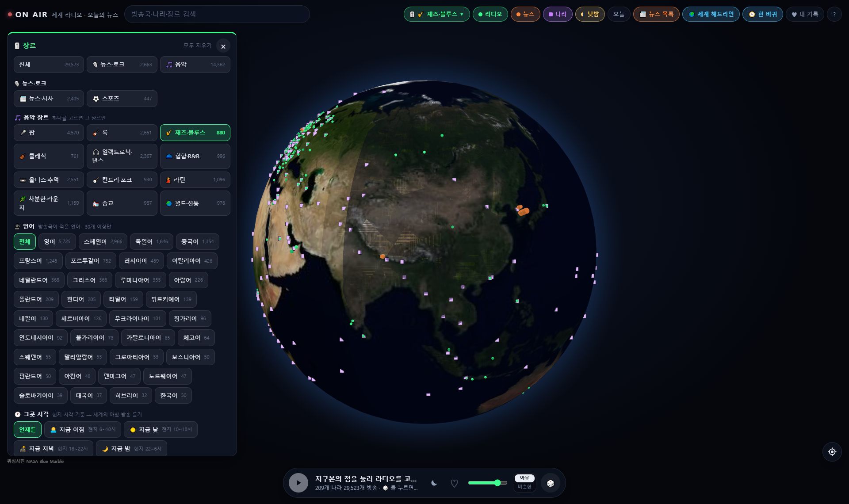Open the 재즈·블루스 genre dropdown in top bar
Image resolution: width=849 pixels, height=504 pixels.
tap(436, 14)
